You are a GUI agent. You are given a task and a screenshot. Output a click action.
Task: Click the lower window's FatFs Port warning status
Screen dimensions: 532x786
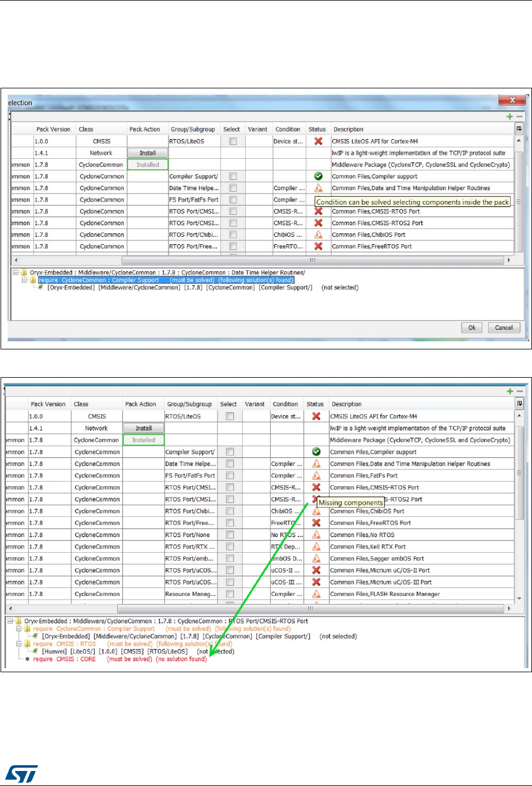point(316,475)
